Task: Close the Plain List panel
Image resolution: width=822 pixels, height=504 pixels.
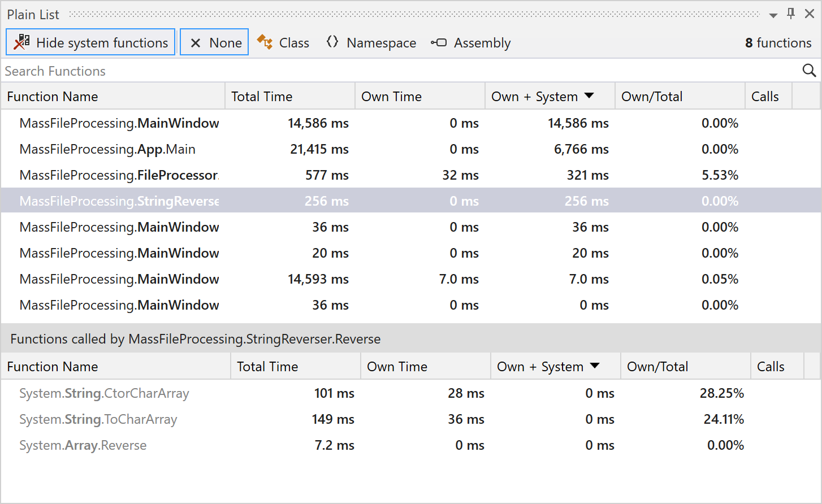Action: tap(810, 14)
